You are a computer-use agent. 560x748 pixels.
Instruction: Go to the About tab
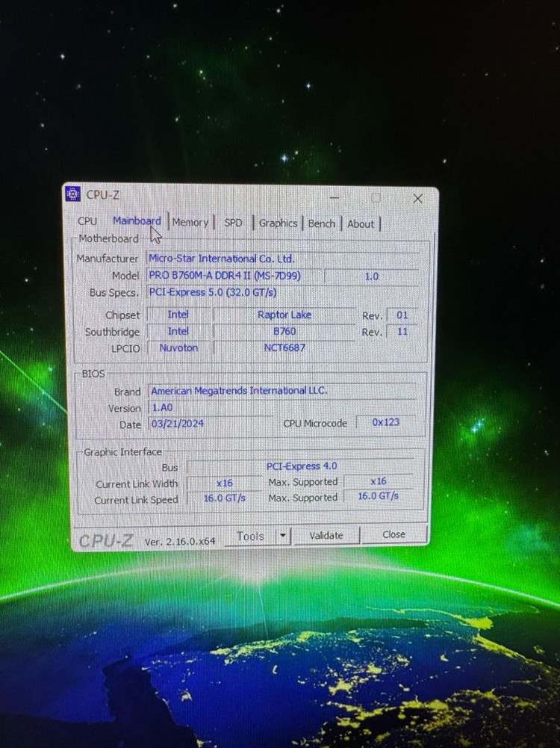pos(361,224)
